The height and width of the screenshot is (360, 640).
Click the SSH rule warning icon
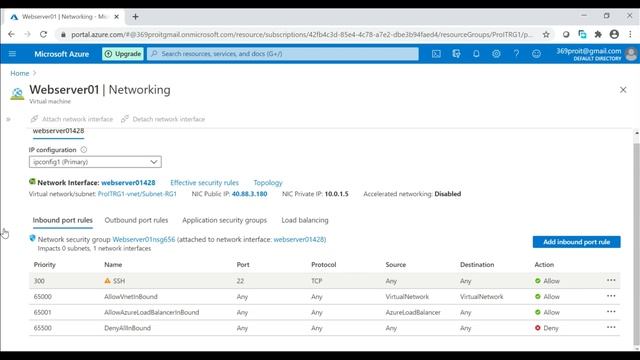click(107, 281)
